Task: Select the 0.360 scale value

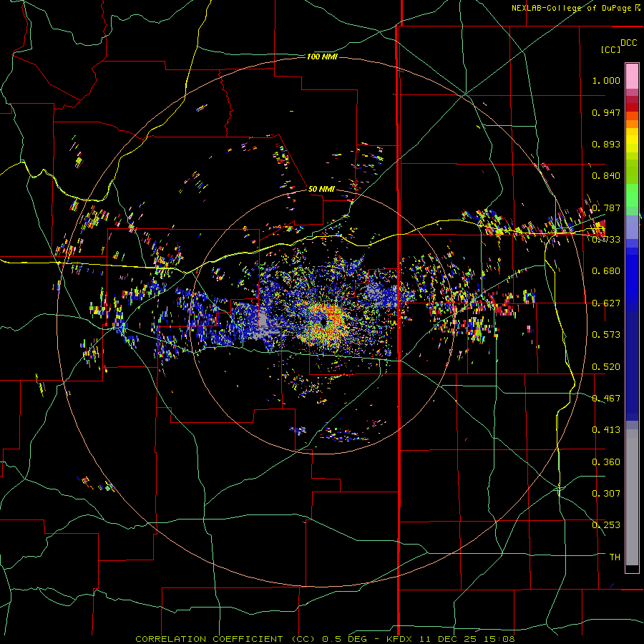Action: tap(606, 462)
